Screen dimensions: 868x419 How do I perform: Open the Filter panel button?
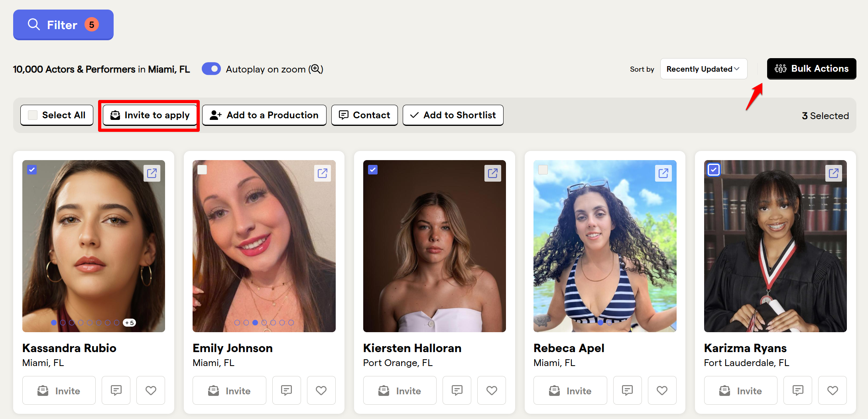coord(63,25)
